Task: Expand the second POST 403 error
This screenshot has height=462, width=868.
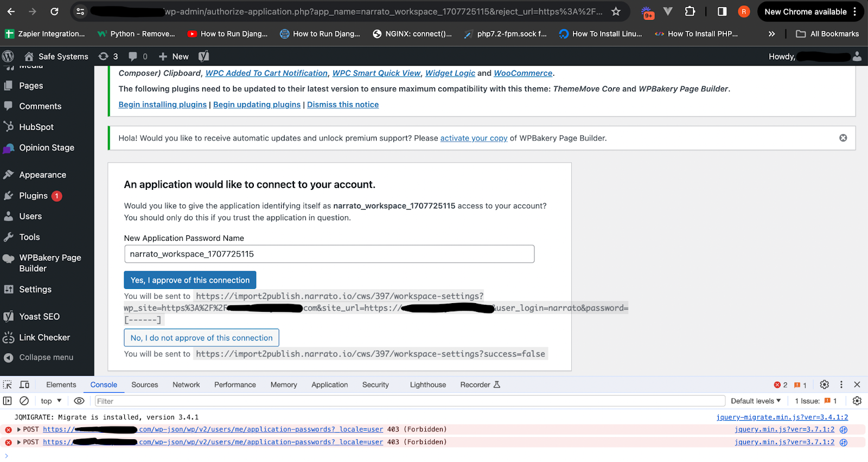Action: click(x=19, y=442)
